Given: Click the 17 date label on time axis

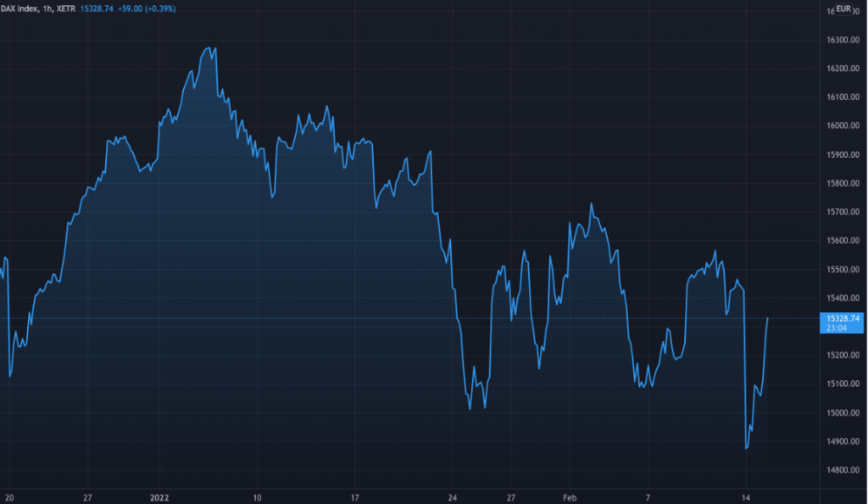Looking at the screenshot, I should (x=356, y=496).
